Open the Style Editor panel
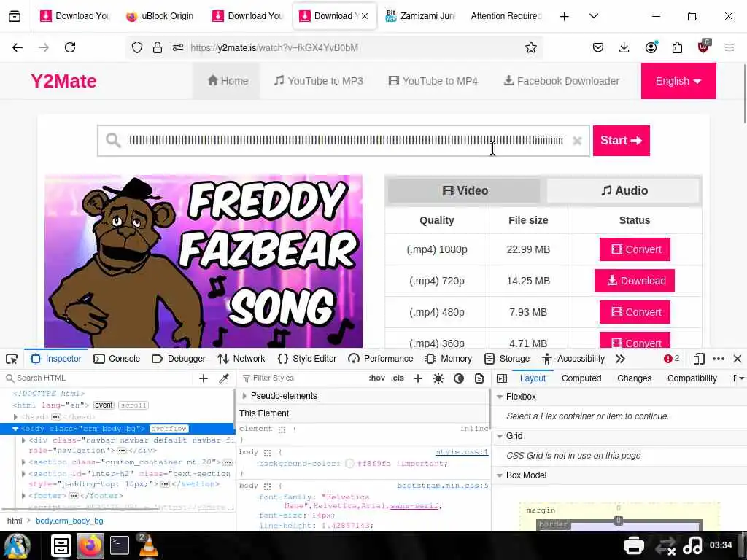The image size is (747, 560). point(307,359)
